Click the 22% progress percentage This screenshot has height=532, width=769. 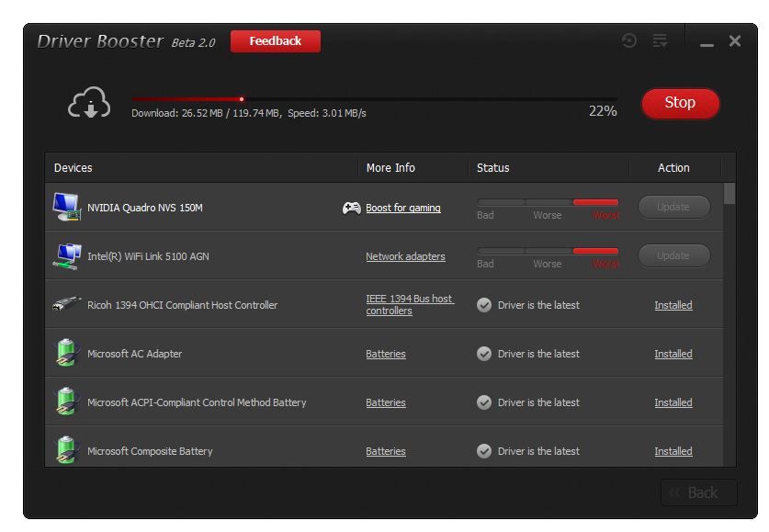603,111
